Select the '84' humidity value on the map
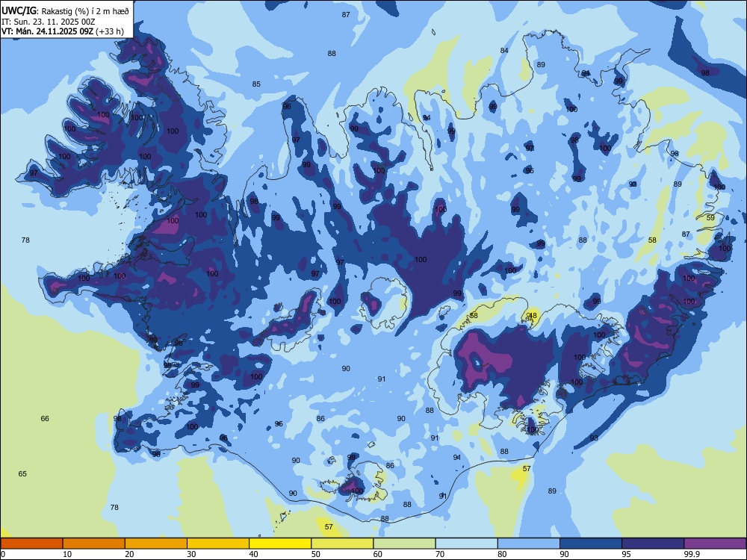Image resolution: width=747 pixels, height=560 pixels. [x=504, y=51]
